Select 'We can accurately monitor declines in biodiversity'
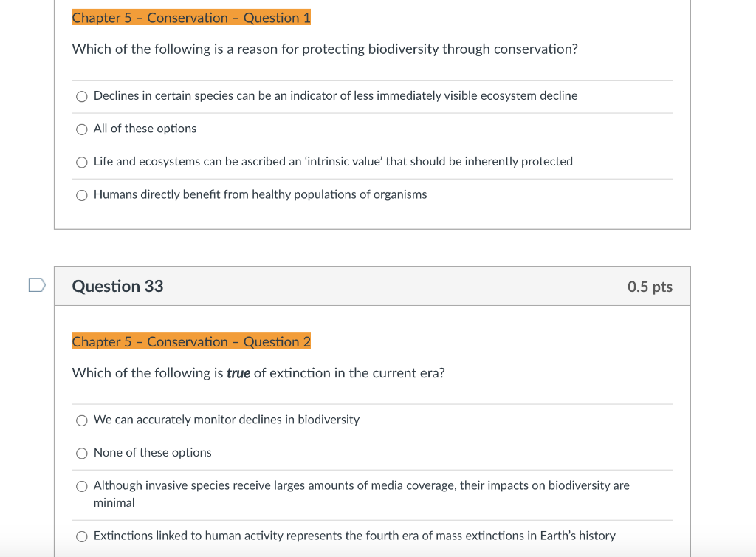This screenshot has height=557, width=756. [x=81, y=420]
